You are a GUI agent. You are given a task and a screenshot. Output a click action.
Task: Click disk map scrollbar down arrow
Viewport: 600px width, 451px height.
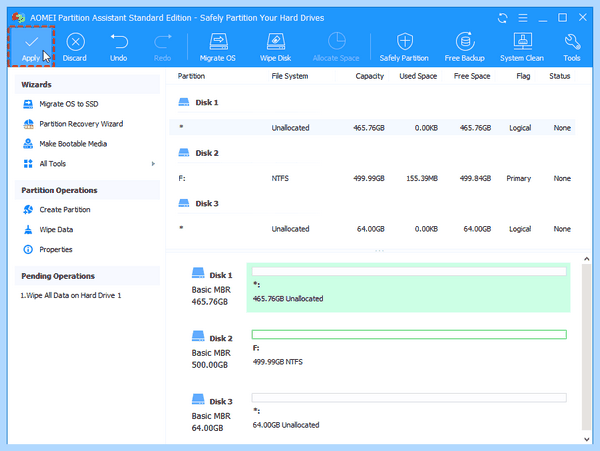coord(587,439)
